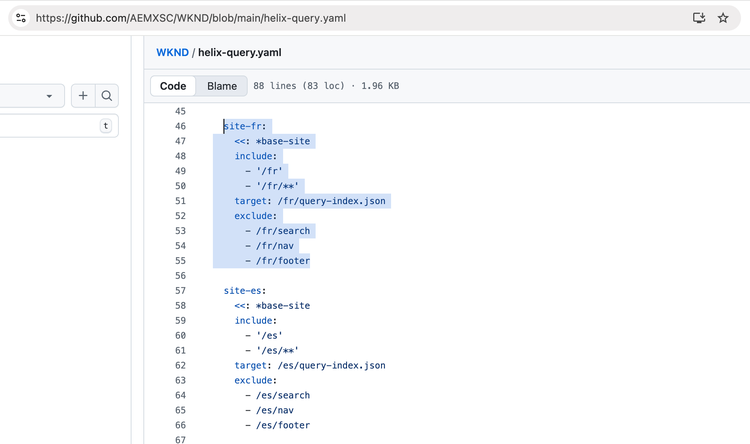Open the WKND repository breadcrumb link
The image size is (750, 444).
(x=172, y=52)
